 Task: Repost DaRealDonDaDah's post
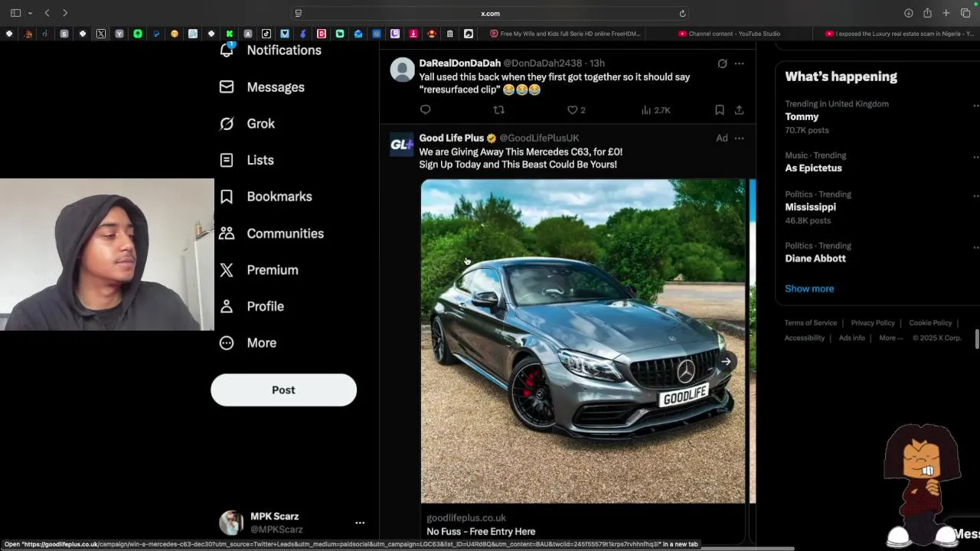point(499,110)
